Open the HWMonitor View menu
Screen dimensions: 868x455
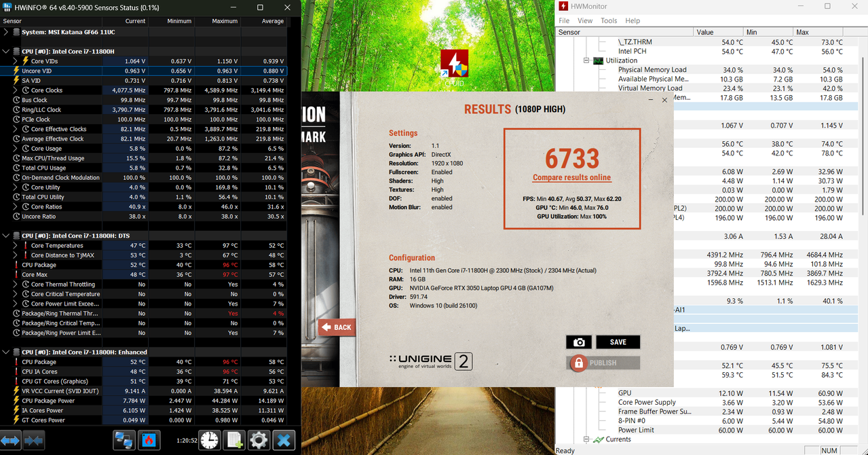pos(585,21)
